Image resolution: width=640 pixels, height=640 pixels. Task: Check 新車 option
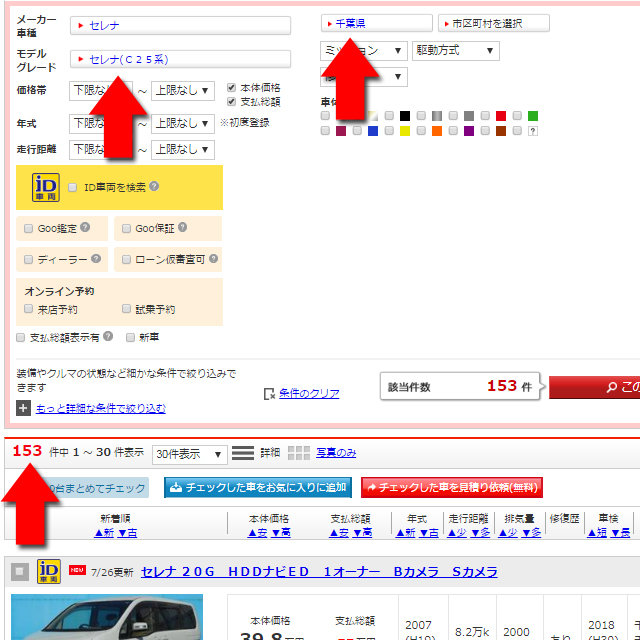point(130,337)
